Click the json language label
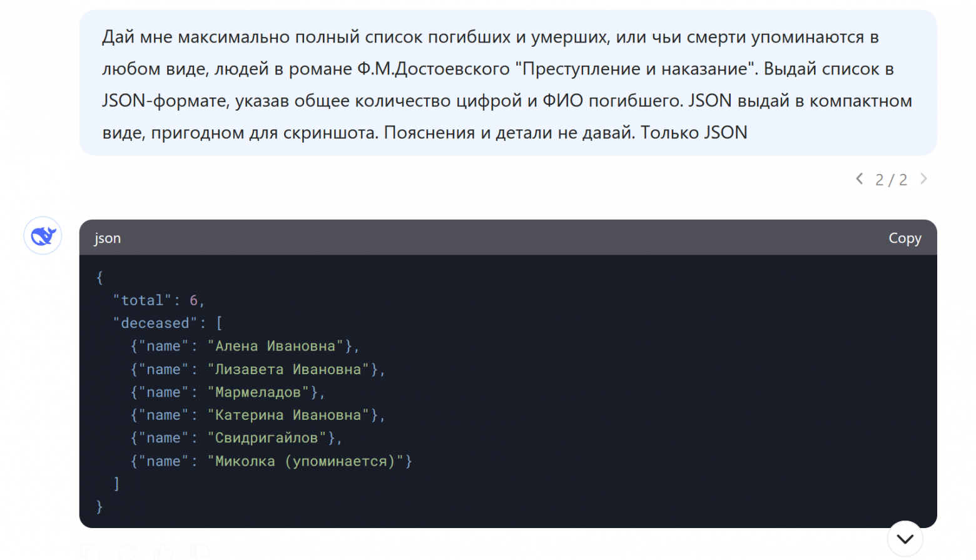976x560 pixels. tap(108, 238)
